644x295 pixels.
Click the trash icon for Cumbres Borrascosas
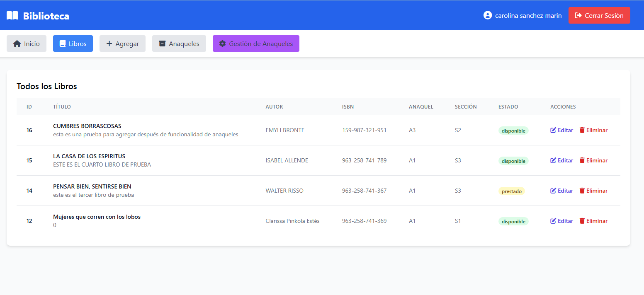coord(582,130)
